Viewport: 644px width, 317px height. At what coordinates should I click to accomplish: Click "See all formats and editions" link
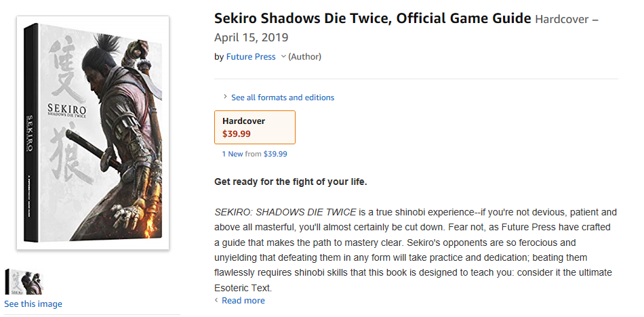point(283,98)
